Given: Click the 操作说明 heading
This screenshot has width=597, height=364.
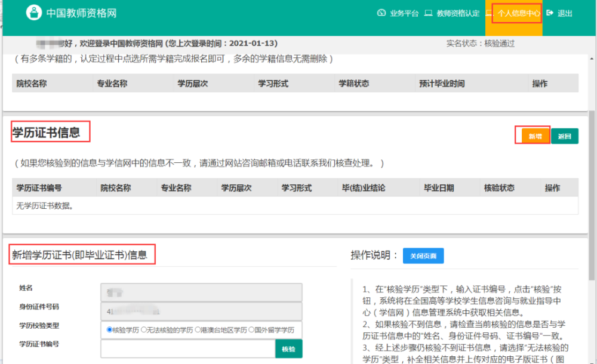Looking at the screenshot, I should pos(374,255).
